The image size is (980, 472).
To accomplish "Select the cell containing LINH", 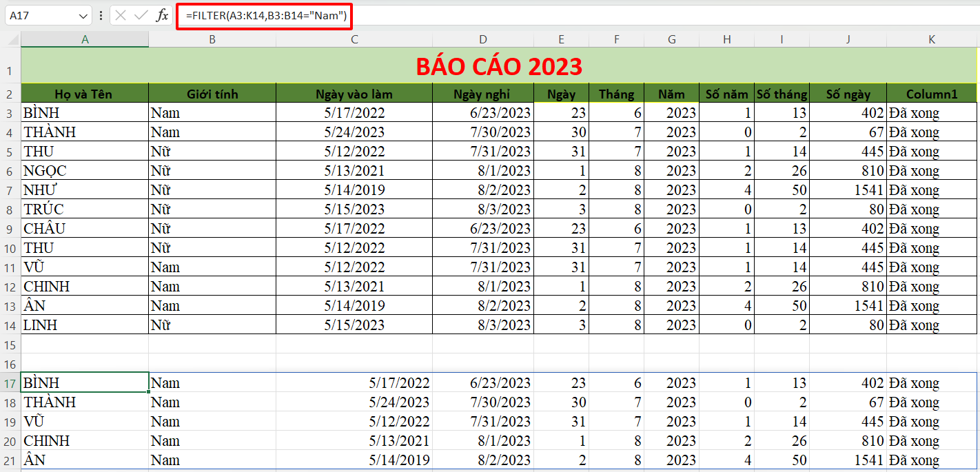I will (x=85, y=325).
